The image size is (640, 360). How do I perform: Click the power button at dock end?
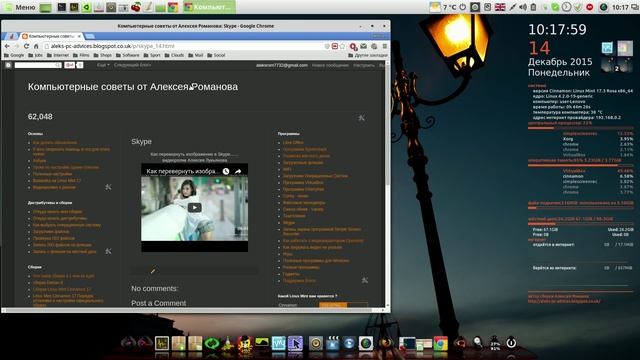click(511, 343)
